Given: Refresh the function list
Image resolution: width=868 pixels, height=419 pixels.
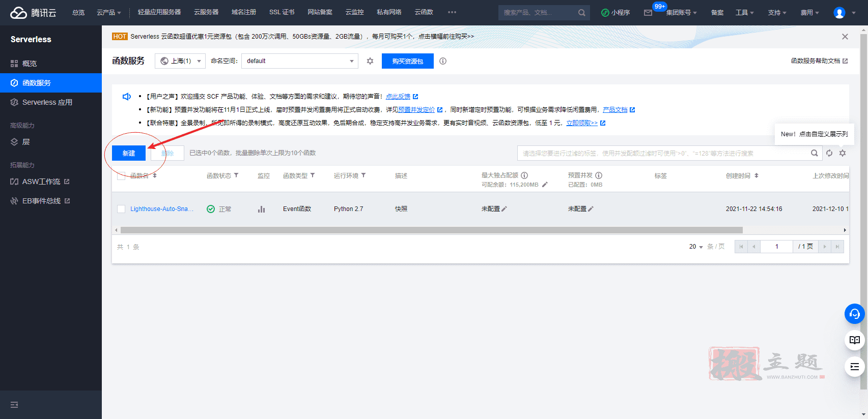Looking at the screenshot, I should pyautogui.click(x=829, y=153).
